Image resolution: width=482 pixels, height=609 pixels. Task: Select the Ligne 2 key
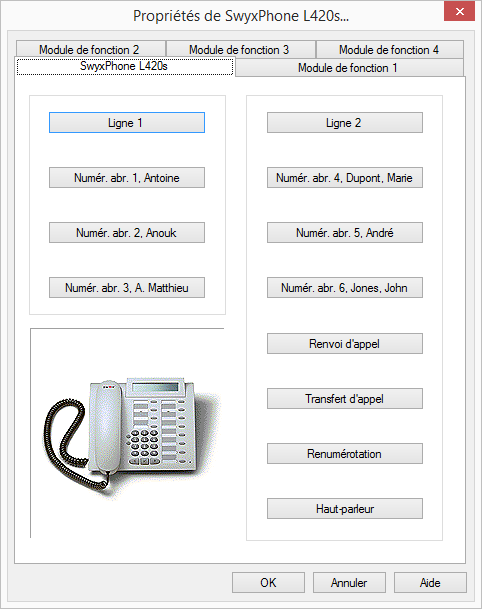tap(345, 123)
